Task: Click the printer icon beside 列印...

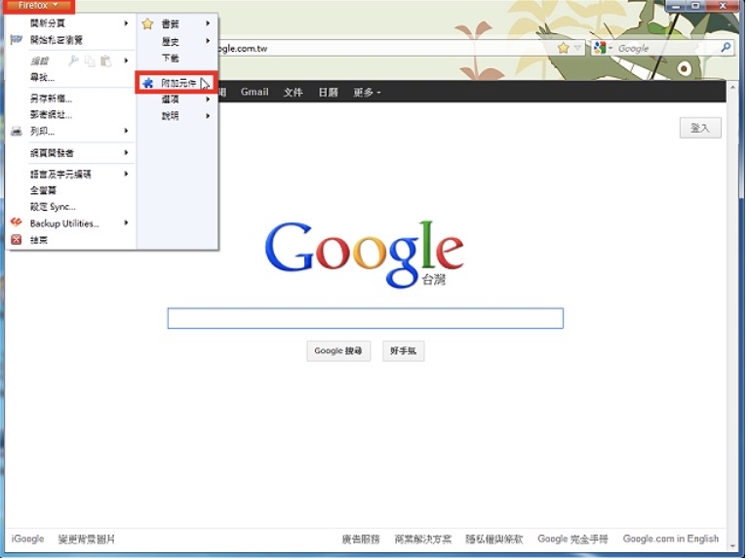Action: click(x=17, y=131)
